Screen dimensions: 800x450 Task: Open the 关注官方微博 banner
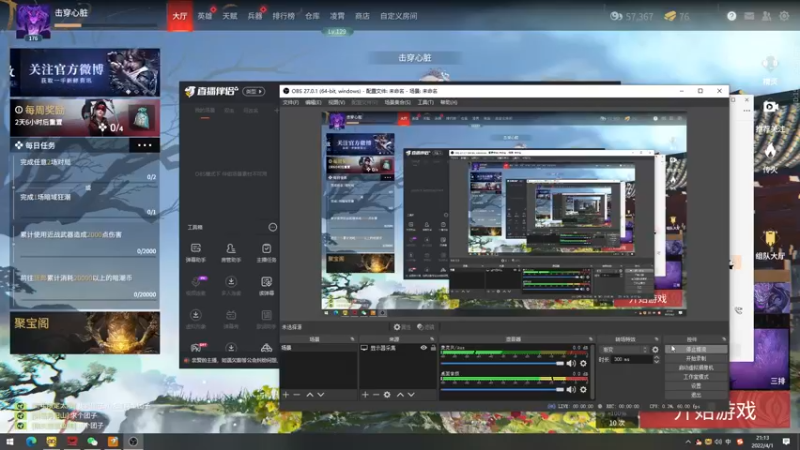pos(85,72)
